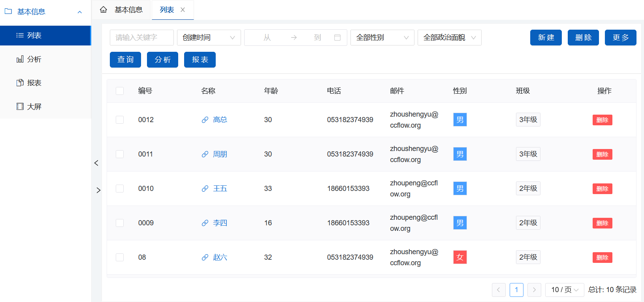Check the row 0012 checkbox

point(120,120)
